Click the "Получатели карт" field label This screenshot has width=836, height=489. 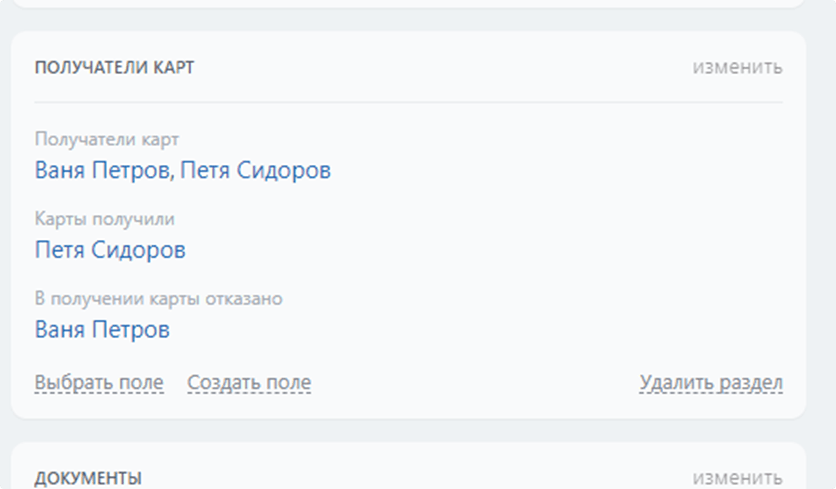pos(107,139)
